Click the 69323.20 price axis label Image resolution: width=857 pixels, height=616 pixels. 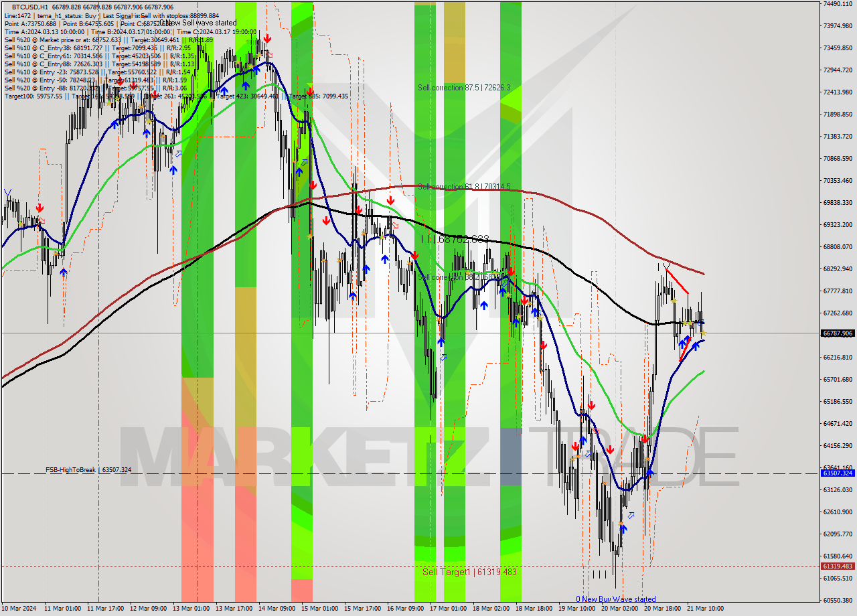point(837,224)
